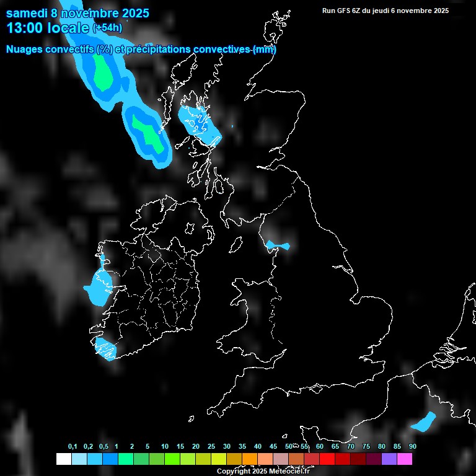
Task: Click the '(+54h)' forecast offset label
Action: [107, 28]
